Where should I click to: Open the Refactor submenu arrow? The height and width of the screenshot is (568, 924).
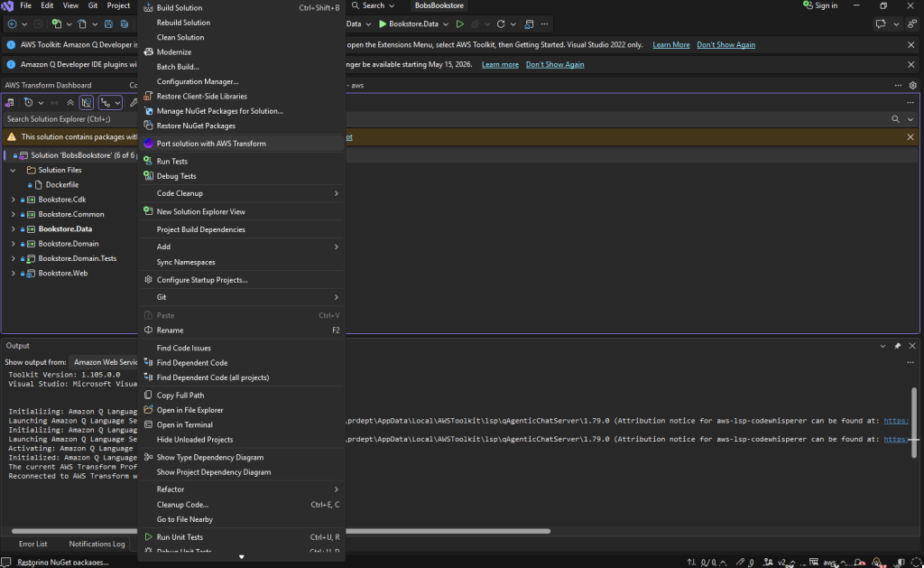pyautogui.click(x=337, y=489)
